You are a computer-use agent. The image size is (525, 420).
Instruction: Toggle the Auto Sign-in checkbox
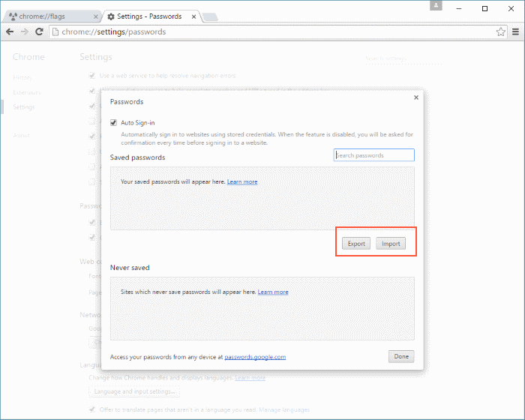click(x=113, y=122)
